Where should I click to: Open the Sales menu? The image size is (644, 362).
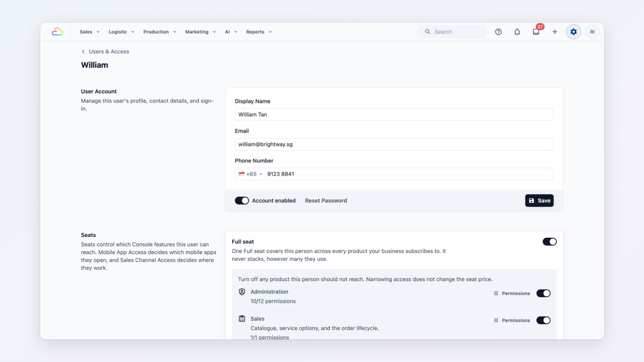tap(90, 32)
